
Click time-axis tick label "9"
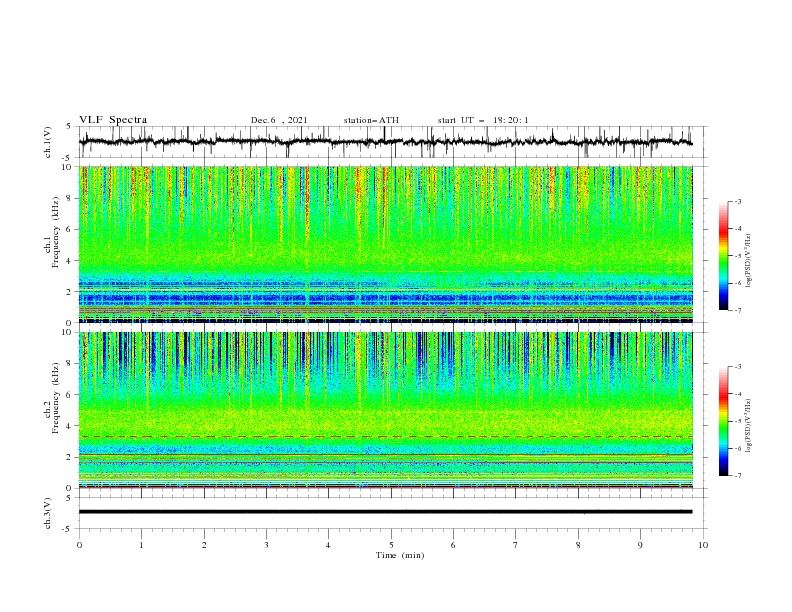pos(640,545)
